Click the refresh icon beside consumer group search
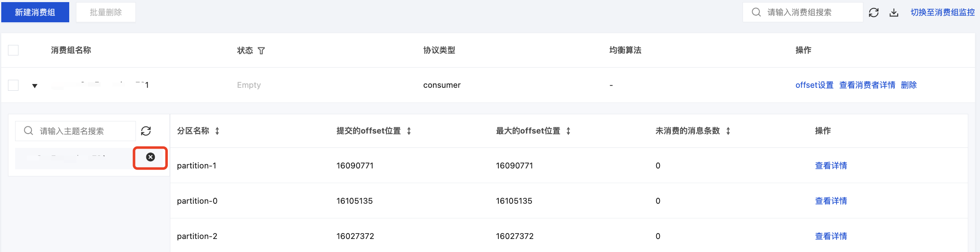This screenshot has height=252, width=980. point(874,13)
